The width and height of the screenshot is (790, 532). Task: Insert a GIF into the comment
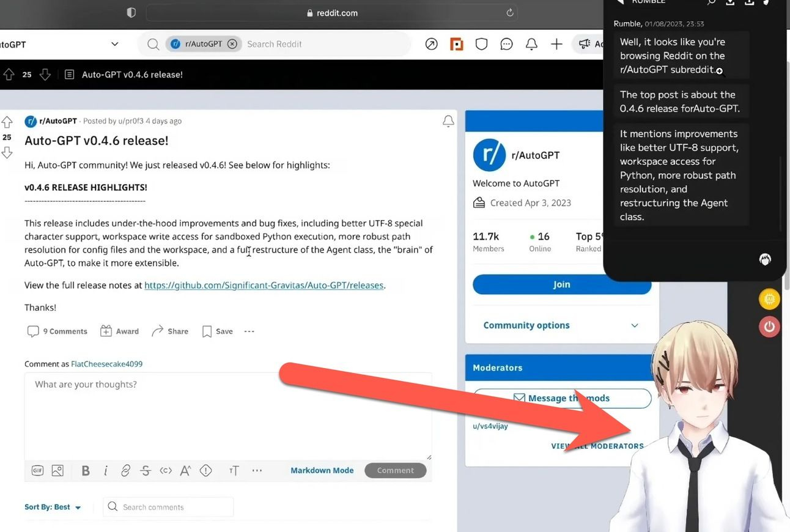coord(37,470)
